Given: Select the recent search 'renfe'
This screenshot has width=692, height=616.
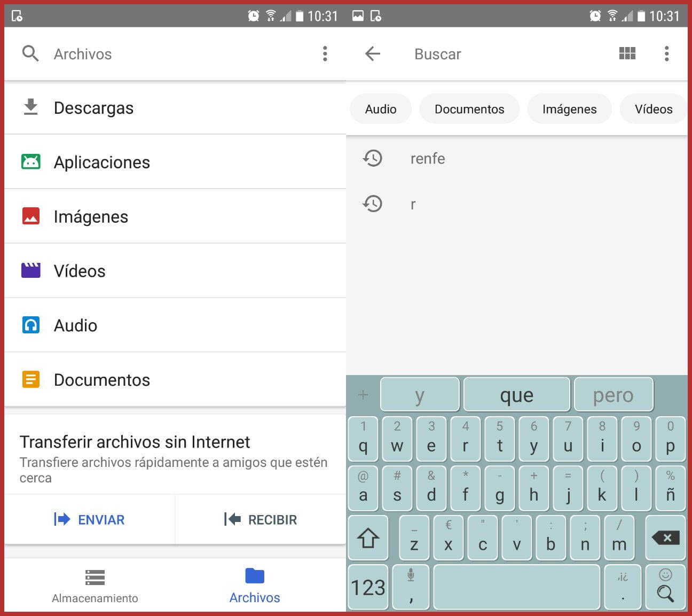Looking at the screenshot, I should [x=427, y=159].
